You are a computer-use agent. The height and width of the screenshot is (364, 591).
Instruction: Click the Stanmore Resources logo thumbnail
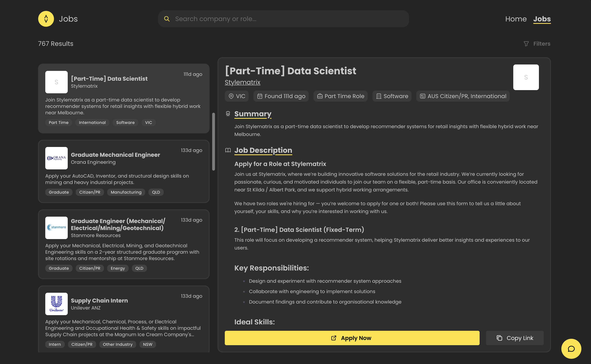[56, 228]
